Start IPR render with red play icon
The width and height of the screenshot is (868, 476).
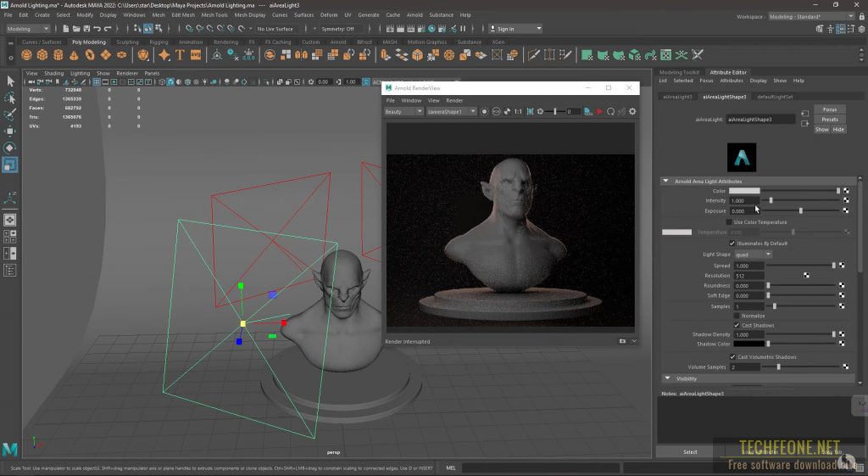tap(599, 111)
